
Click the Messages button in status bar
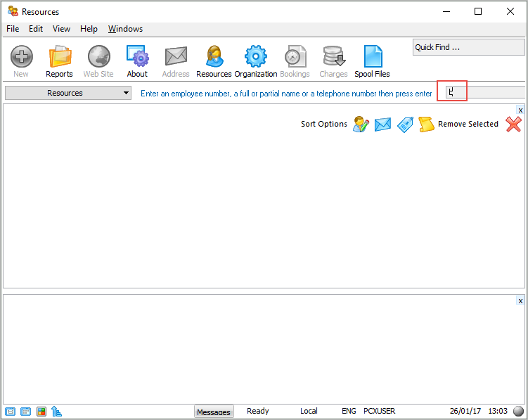(x=214, y=412)
